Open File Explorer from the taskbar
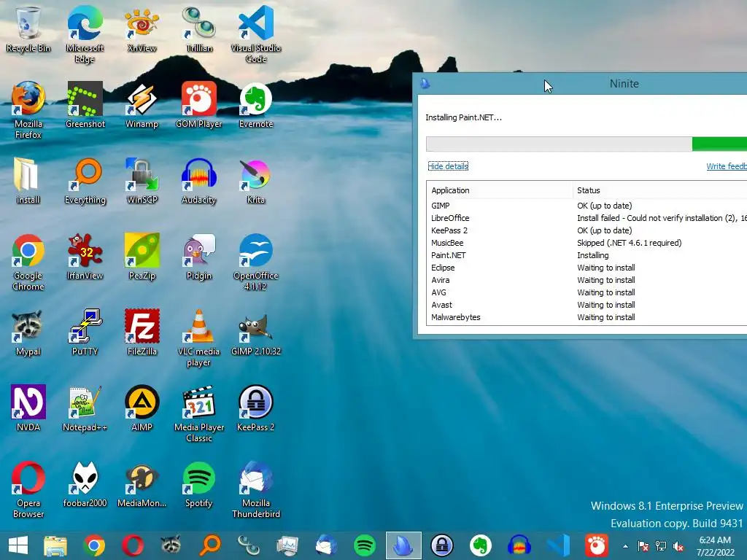 (x=55, y=545)
